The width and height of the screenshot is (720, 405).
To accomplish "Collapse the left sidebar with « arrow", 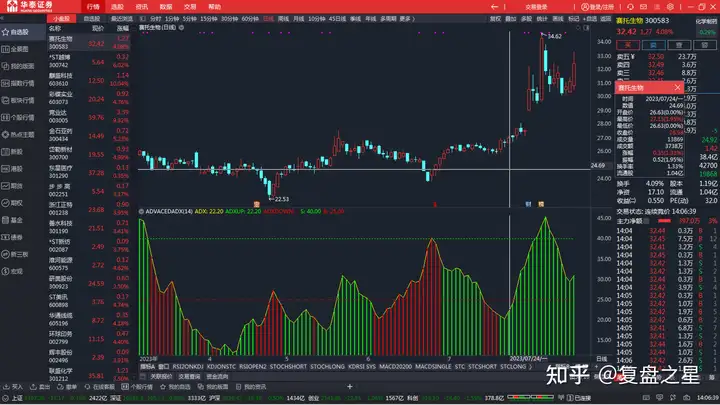I will (2, 19).
